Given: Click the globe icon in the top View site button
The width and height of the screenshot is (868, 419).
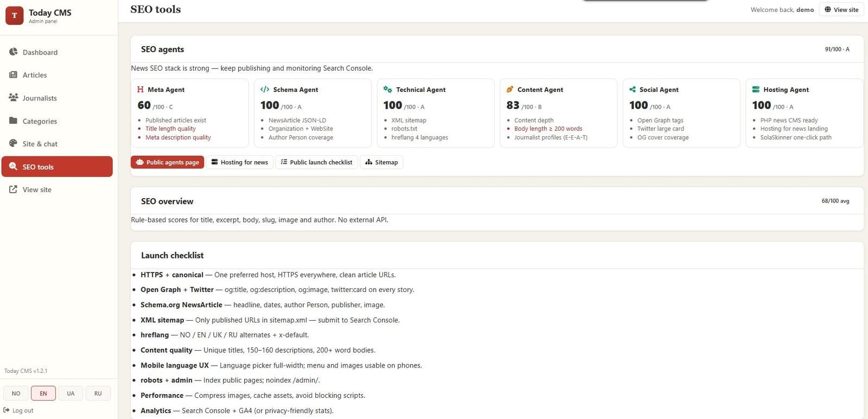Looking at the screenshot, I should [828, 9].
